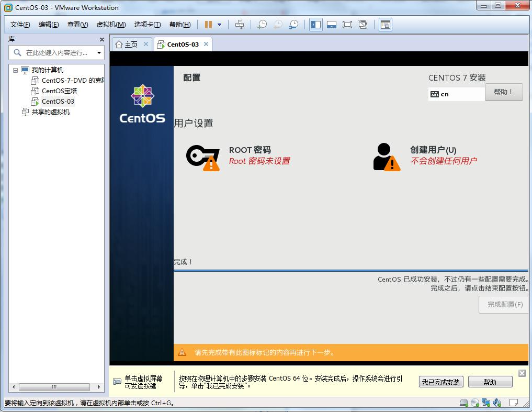This screenshot has width=532, height=412.
Task: Click the network adapter status icon
Action: [x=486, y=403]
